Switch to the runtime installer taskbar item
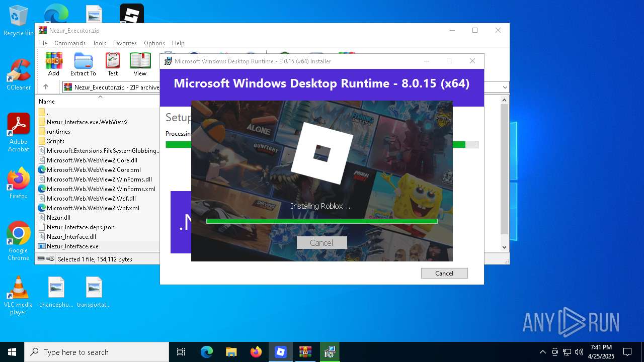Image resolution: width=644 pixels, height=362 pixels. tap(330, 352)
